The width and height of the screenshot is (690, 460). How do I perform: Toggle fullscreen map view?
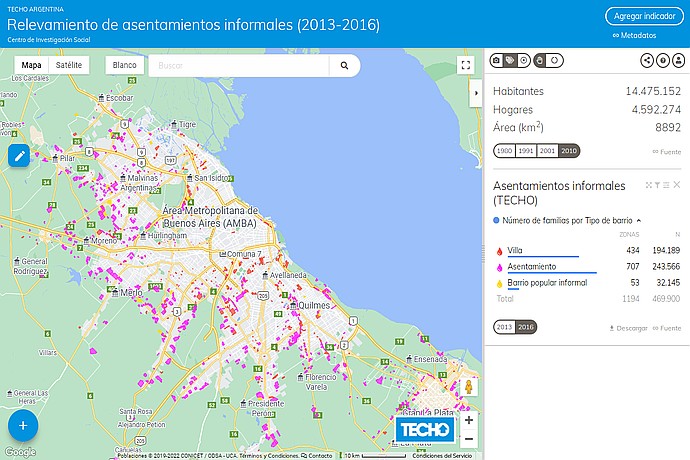(466, 65)
